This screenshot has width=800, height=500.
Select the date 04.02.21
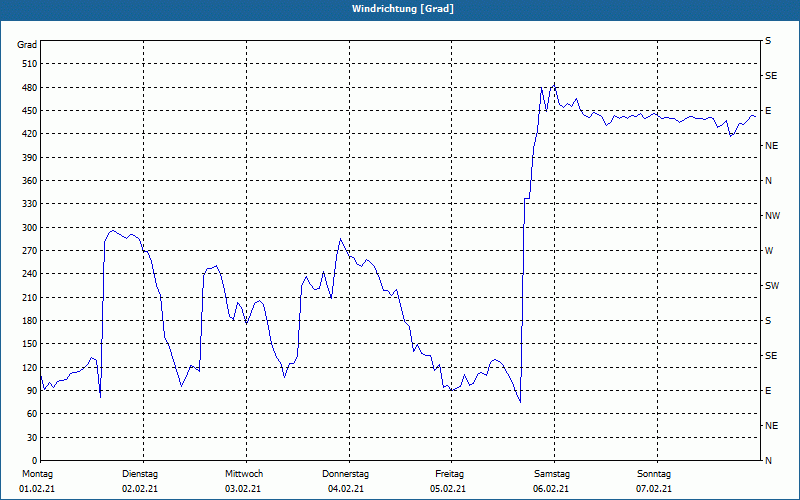[x=346, y=489]
